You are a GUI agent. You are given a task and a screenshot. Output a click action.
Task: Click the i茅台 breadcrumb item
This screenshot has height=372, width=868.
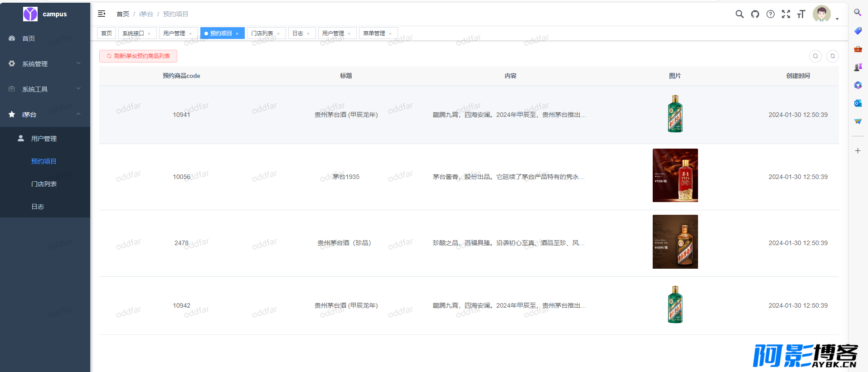(x=146, y=14)
